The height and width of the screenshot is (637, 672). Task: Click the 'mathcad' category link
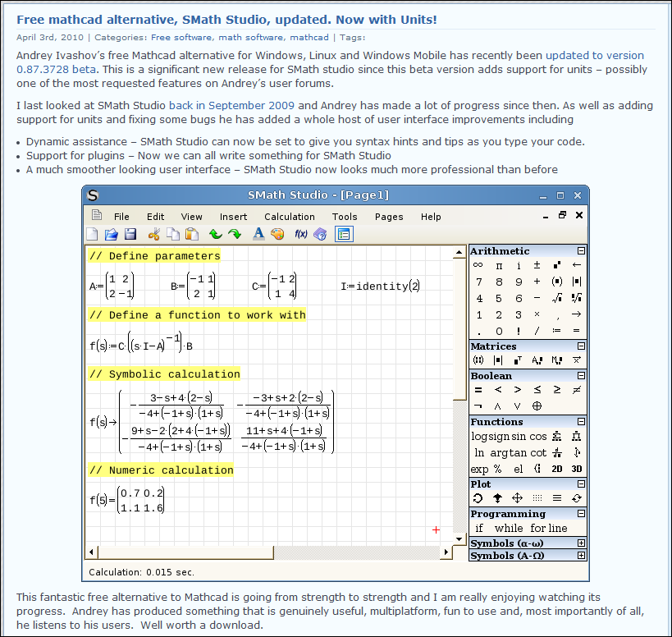pos(309,37)
